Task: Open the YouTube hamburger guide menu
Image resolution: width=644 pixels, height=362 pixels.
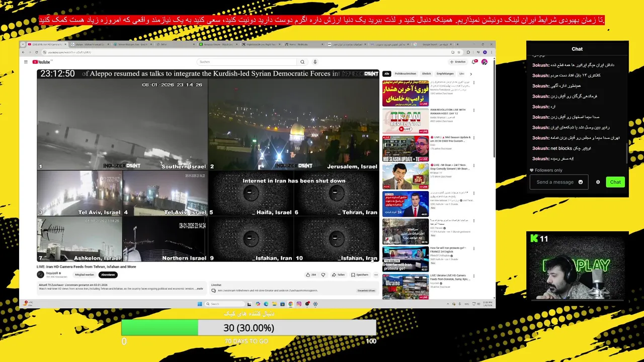Action: 26,62
